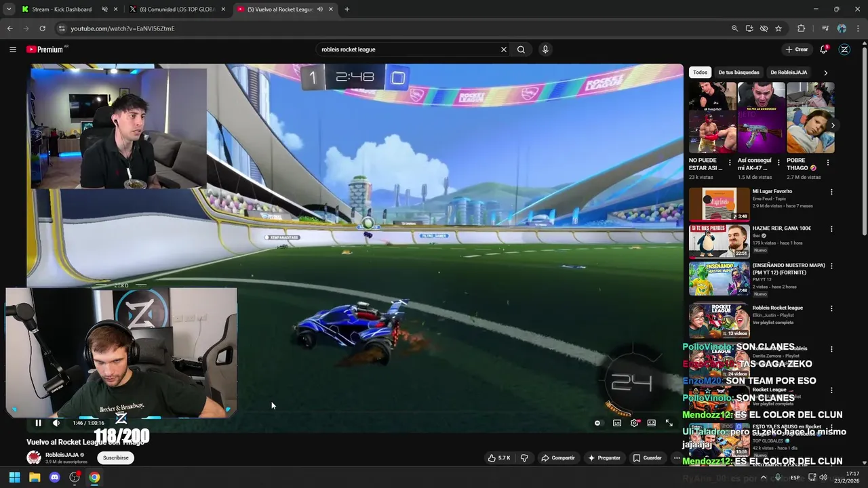This screenshot has width=868, height=488.
Task: Like the video with 5.7 K likes
Action: point(499,458)
